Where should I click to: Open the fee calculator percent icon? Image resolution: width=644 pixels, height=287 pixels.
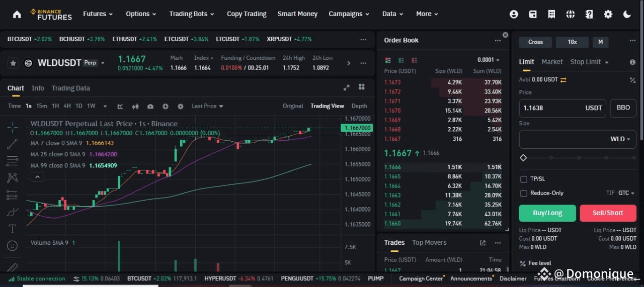(x=632, y=80)
